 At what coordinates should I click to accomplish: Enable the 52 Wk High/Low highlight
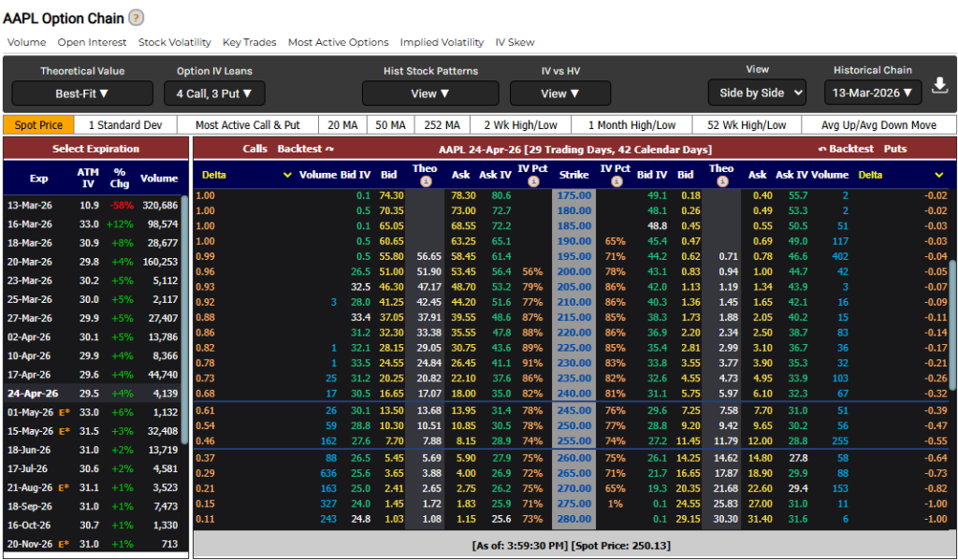coord(747,125)
